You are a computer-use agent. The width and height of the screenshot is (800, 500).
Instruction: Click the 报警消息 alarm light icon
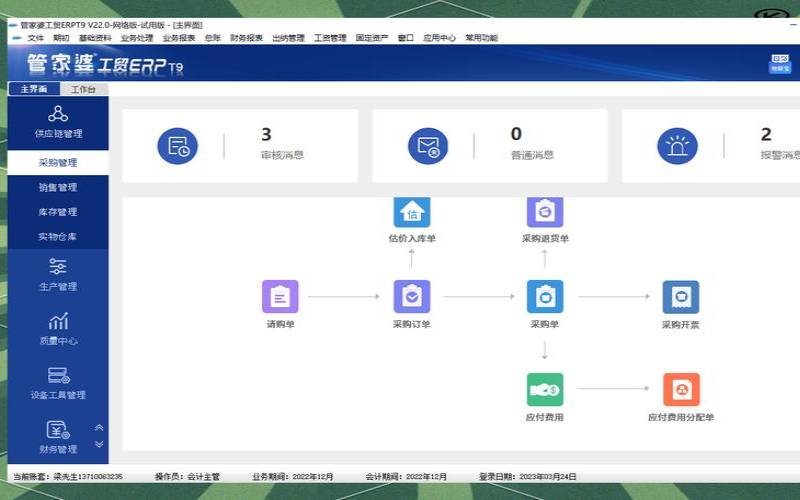[x=677, y=146]
